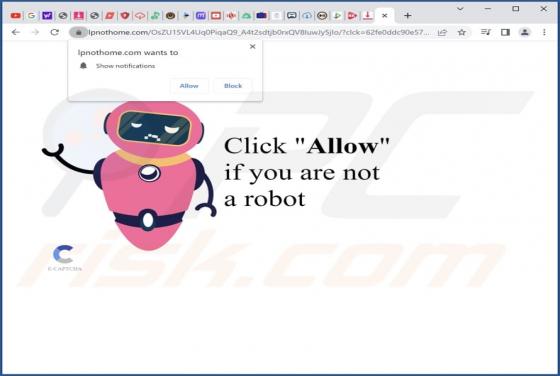Click the C-CAPTCHA logo

click(64, 258)
